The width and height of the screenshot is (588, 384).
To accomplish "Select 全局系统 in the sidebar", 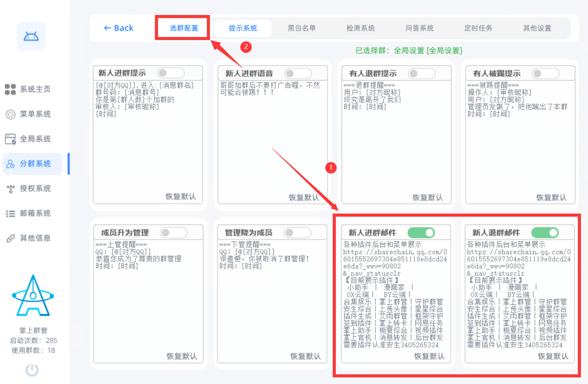I will pyautogui.click(x=28, y=139).
